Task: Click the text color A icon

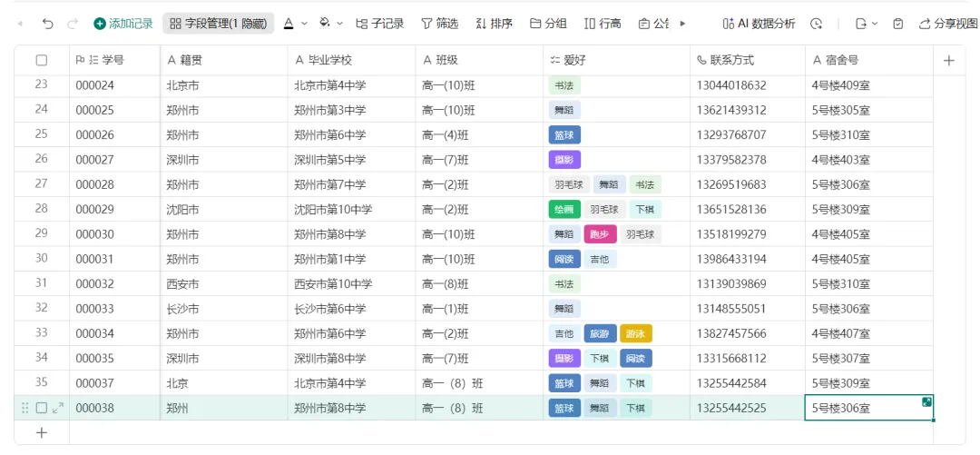Action: (x=289, y=24)
